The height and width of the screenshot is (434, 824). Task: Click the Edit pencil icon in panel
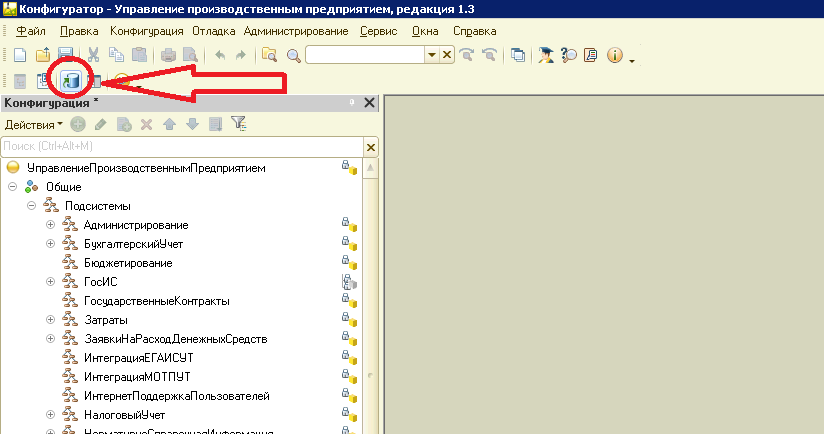(x=100, y=125)
